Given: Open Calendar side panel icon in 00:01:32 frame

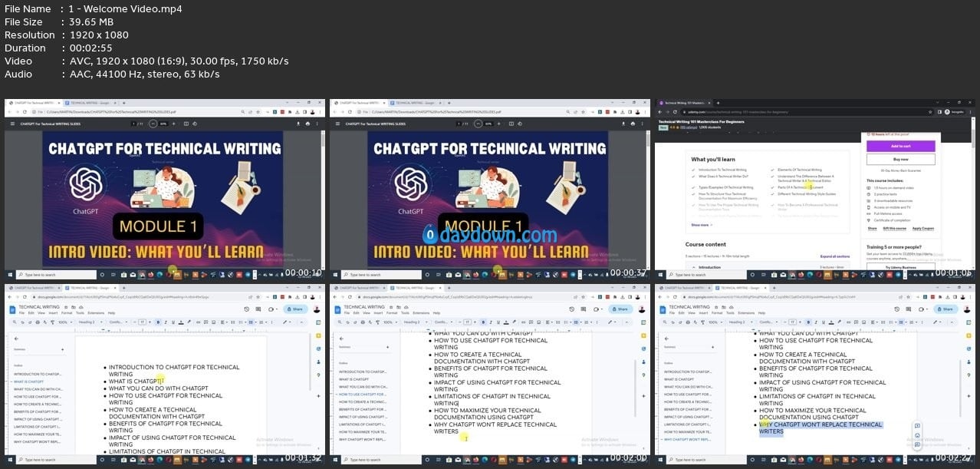Looking at the screenshot, I should (x=318, y=322).
